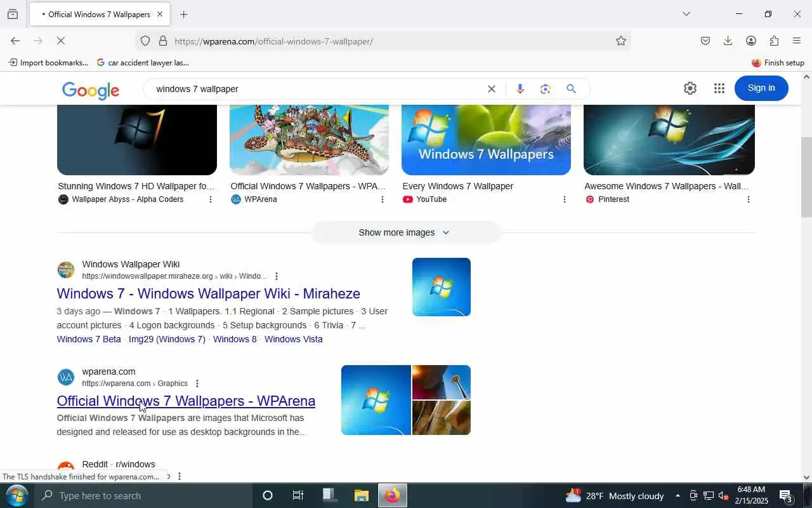The image size is (812, 508).
Task: Open Cortana circle icon
Action: pos(267,495)
